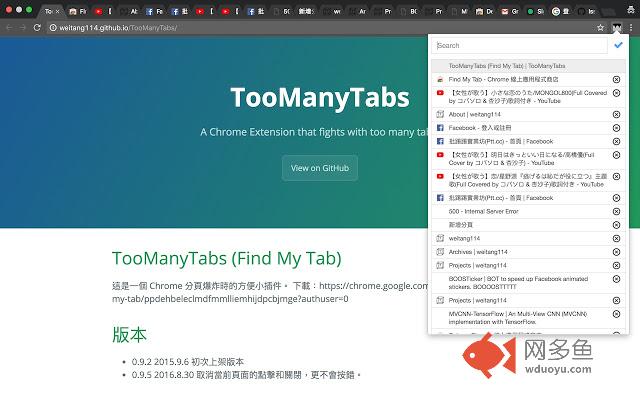Open the Chrome three-dot menu
This screenshot has width=640, height=400.
(631, 28)
